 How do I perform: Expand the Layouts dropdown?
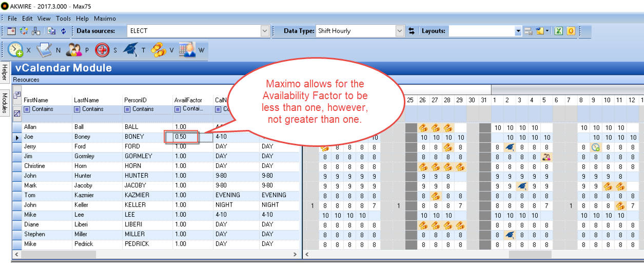click(518, 31)
